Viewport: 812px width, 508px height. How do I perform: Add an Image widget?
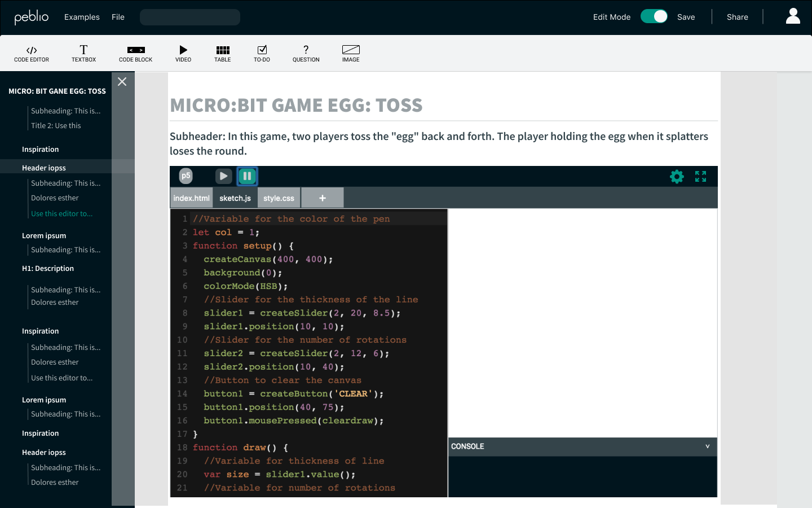[351, 54]
